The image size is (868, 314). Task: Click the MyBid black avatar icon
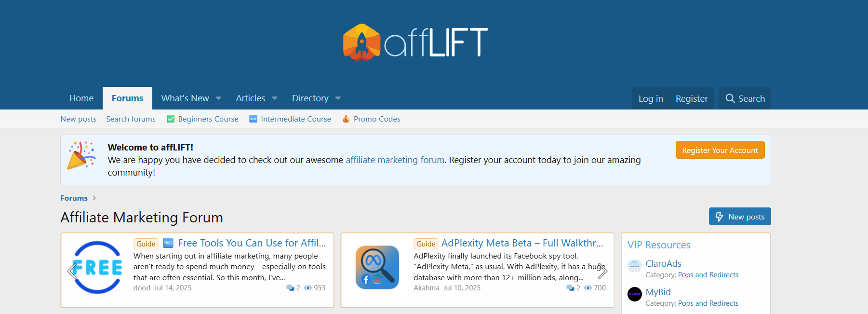pos(635,294)
